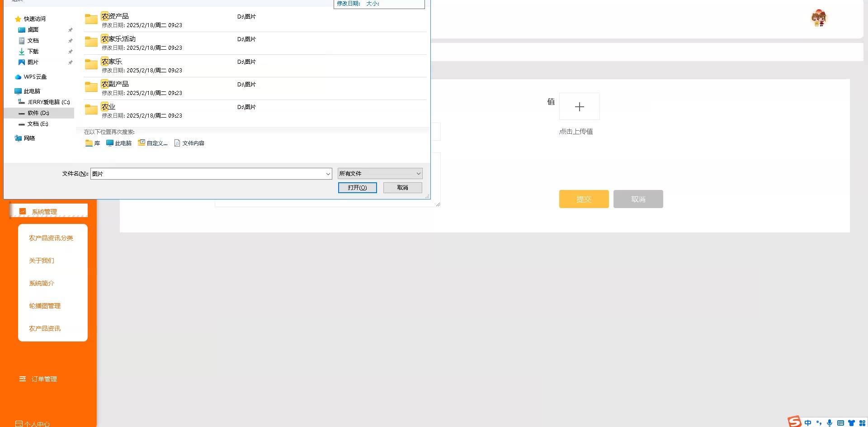Search again in 此电脑 location
This screenshot has width=868, height=427.
click(x=119, y=143)
